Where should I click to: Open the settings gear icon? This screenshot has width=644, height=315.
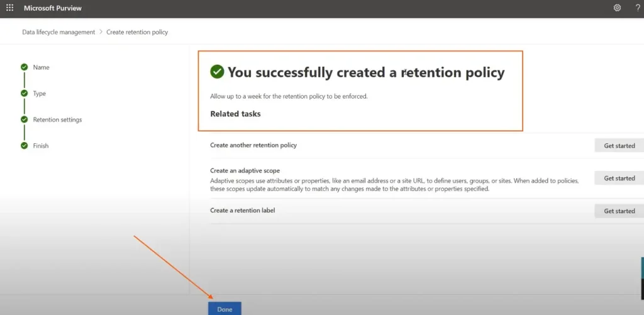click(617, 8)
